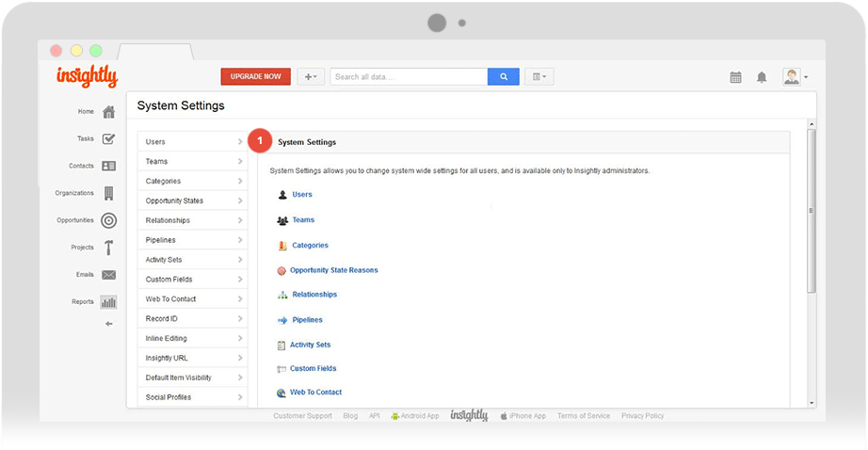Select Record ID in settings menu
The height and width of the screenshot is (450, 868).
pyautogui.click(x=192, y=319)
